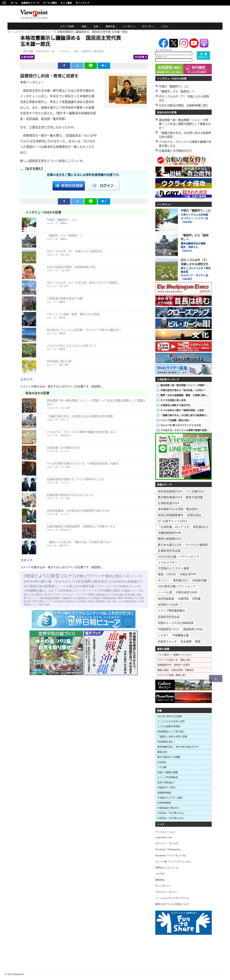Open the Facebook icon in the sidebar
Image resolution: width=230 pixels, height=980 pixels.
163,43
